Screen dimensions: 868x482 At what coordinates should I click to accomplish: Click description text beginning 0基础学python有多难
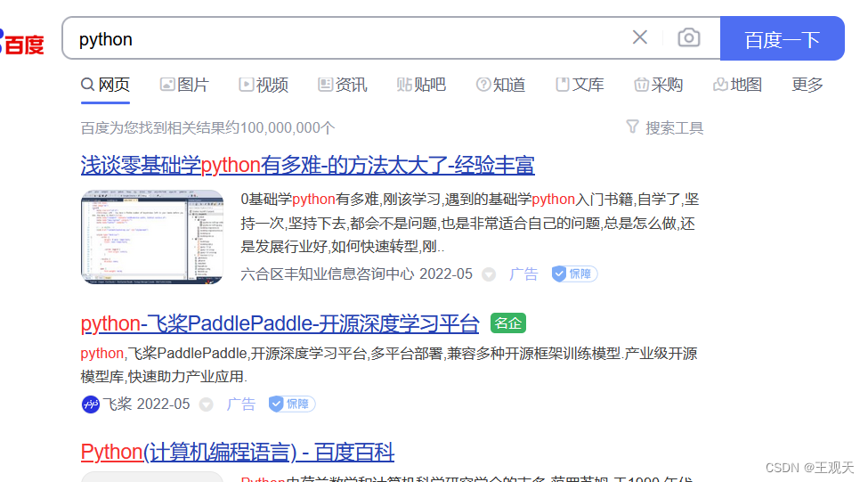(x=470, y=223)
